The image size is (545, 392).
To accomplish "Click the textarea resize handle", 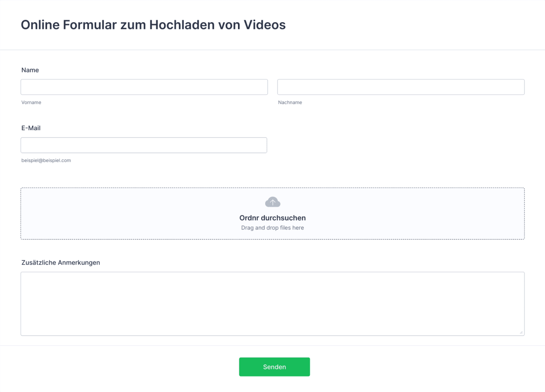I will click(522, 332).
